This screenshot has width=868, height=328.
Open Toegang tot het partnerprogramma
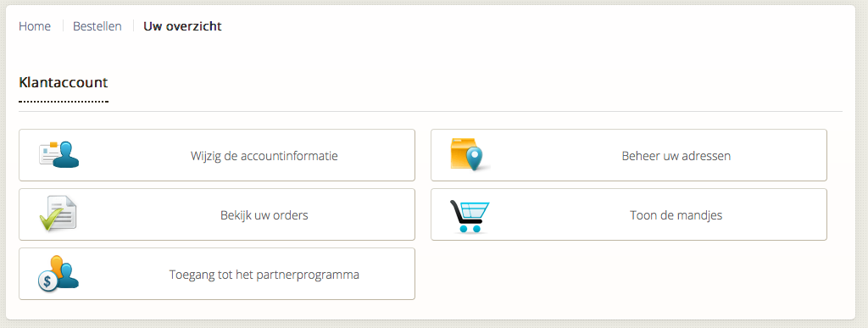(x=217, y=274)
